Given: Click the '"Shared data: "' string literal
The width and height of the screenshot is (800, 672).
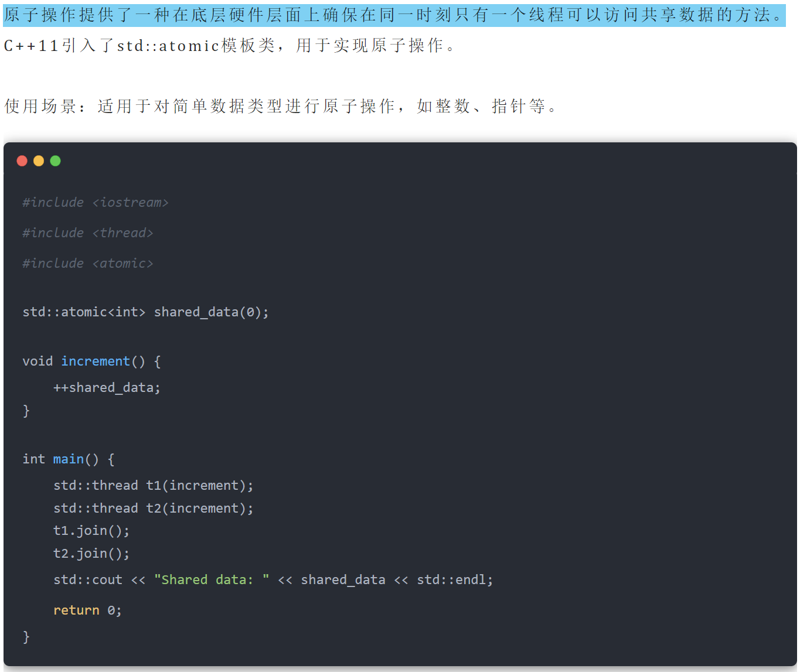Looking at the screenshot, I should tap(212, 579).
